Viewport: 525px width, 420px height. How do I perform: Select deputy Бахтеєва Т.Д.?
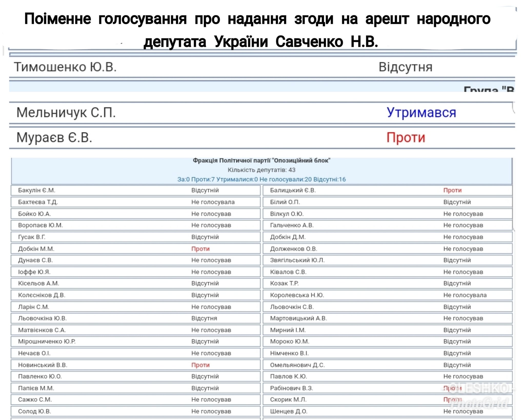[x=38, y=202]
